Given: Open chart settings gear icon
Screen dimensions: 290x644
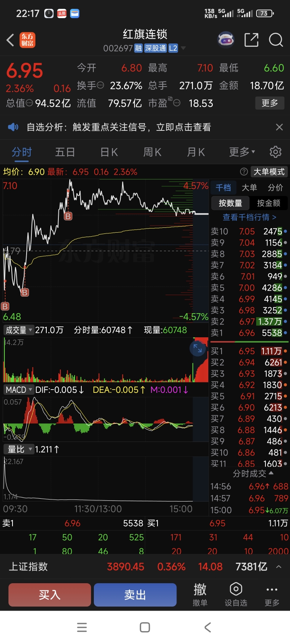Looking at the screenshot, I should coord(275,152).
